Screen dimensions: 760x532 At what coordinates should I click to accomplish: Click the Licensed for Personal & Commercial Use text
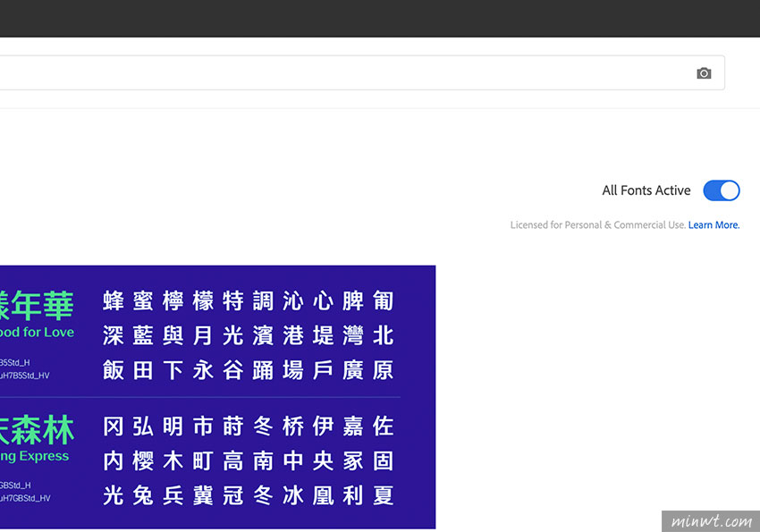point(597,225)
